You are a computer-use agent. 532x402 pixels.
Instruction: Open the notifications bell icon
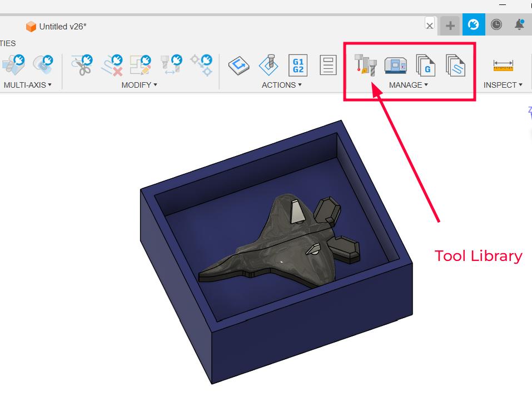pos(519,24)
